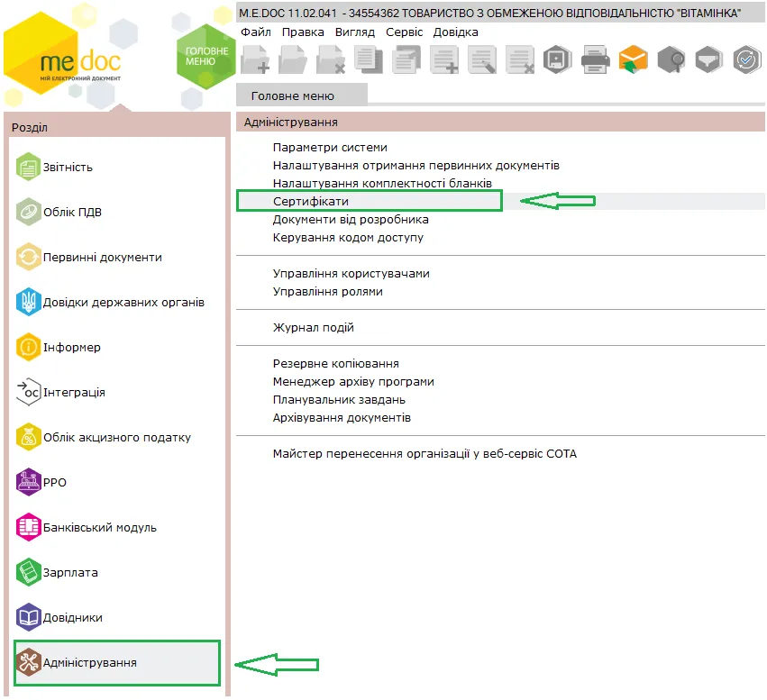Viewport: 767px width, 700px height.
Task: Select the Довідники section label
Action: click(73, 617)
